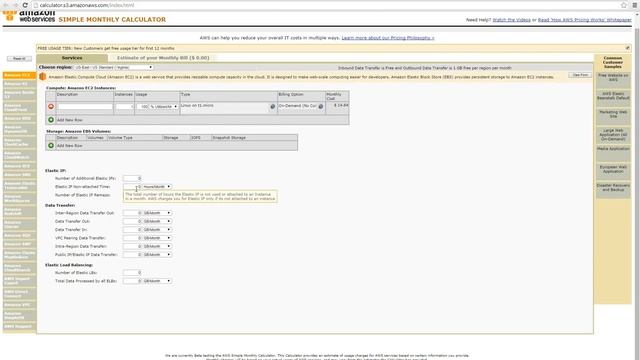
Task: Select Amazon EC2 in the service sidebar
Action: 19,76
